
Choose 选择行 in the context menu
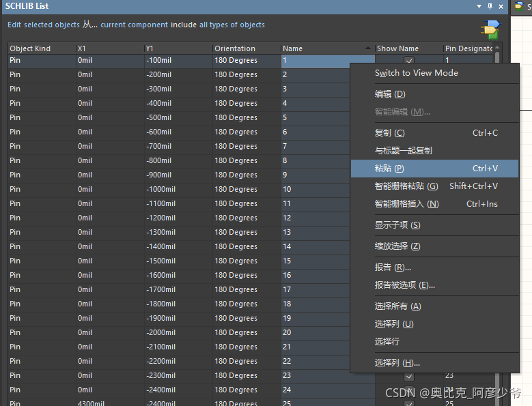[434, 342]
